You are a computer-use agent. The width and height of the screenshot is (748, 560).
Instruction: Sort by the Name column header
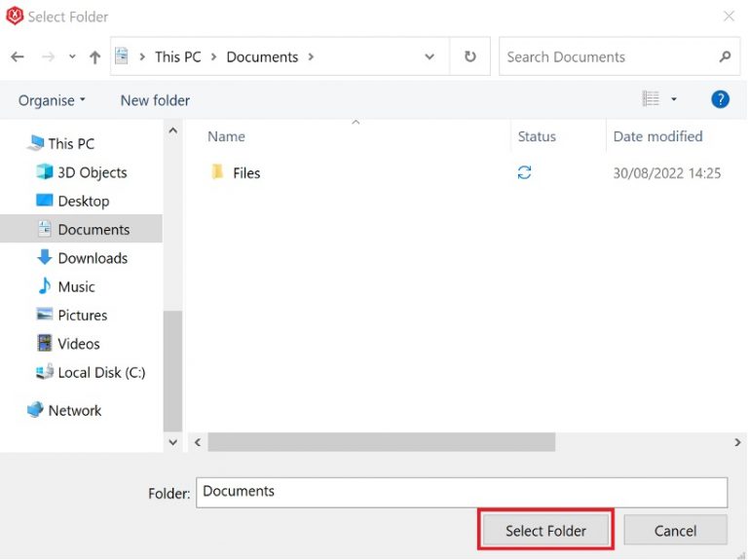click(x=227, y=136)
